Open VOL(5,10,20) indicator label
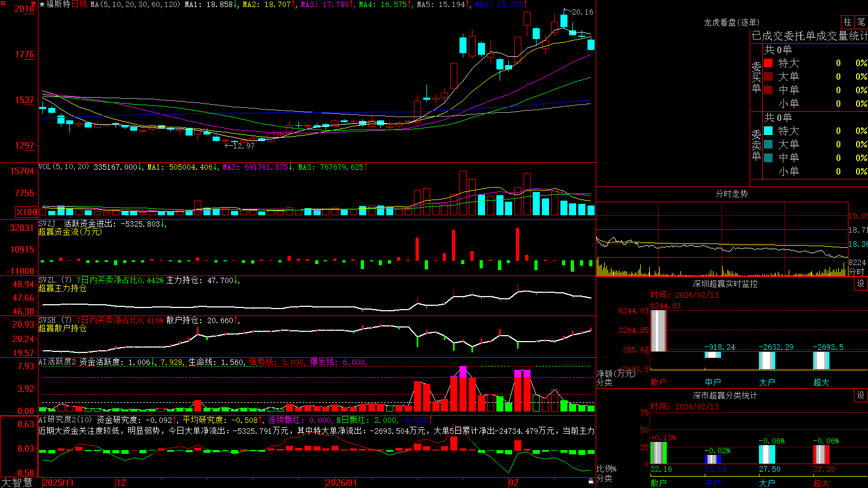This screenshot has height=488, width=868. click(x=63, y=167)
